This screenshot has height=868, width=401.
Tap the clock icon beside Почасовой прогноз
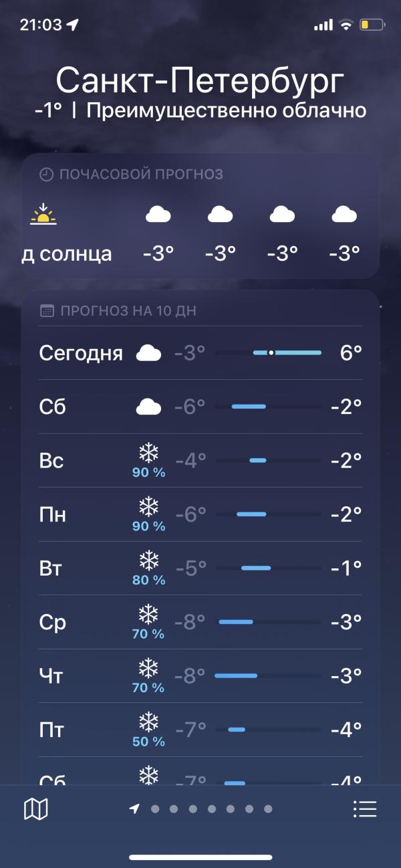[x=46, y=175]
